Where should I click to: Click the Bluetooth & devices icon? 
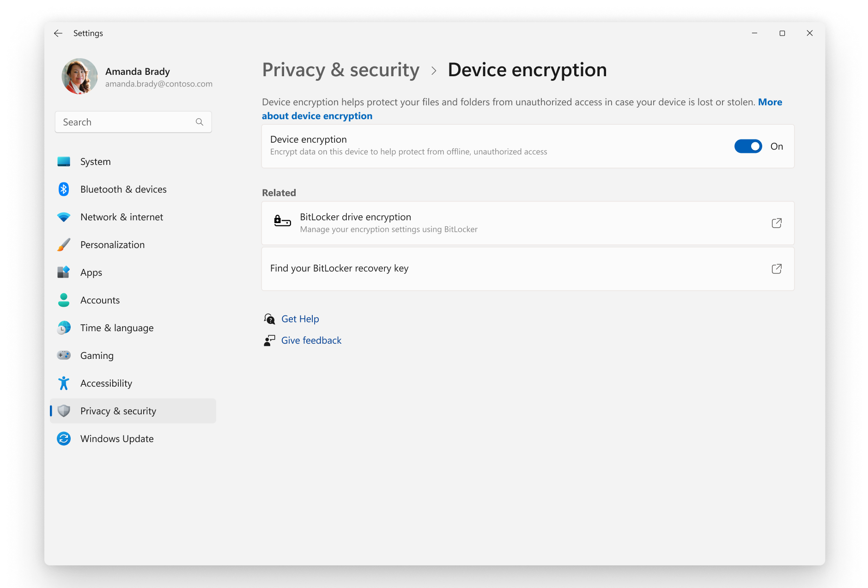(x=64, y=189)
